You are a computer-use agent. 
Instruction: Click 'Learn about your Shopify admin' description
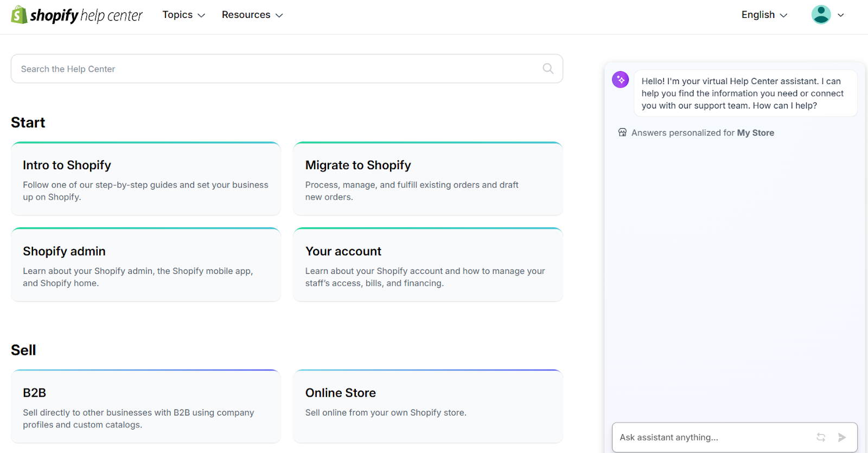point(138,277)
